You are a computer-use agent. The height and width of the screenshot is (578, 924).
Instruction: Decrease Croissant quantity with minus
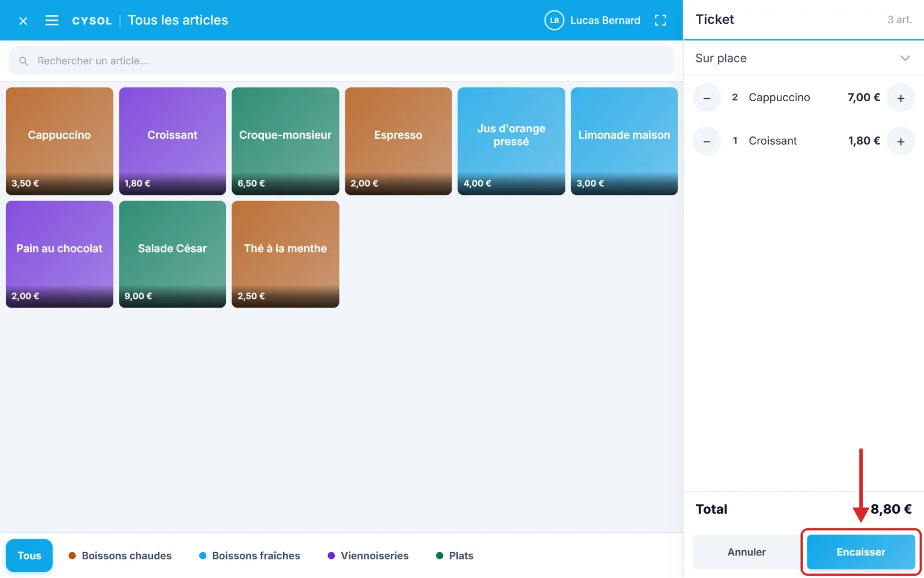[x=707, y=141]
